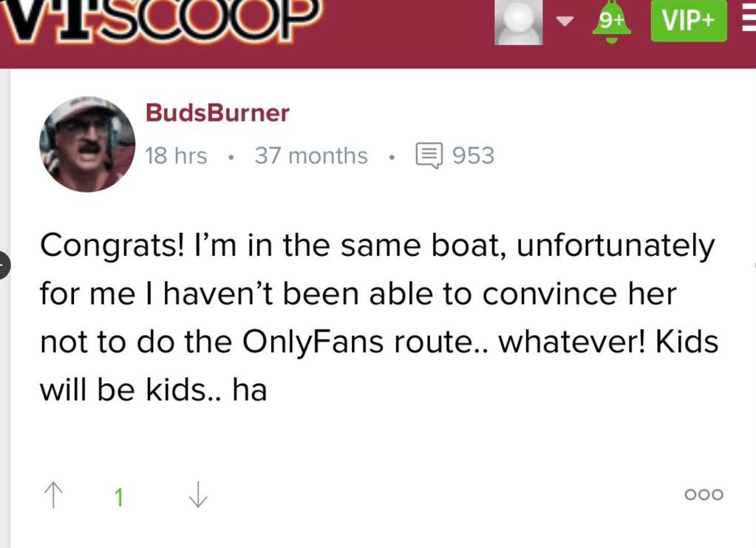Upvote the BudsBurner post
The image size is (756, 548).
(53, 495)
